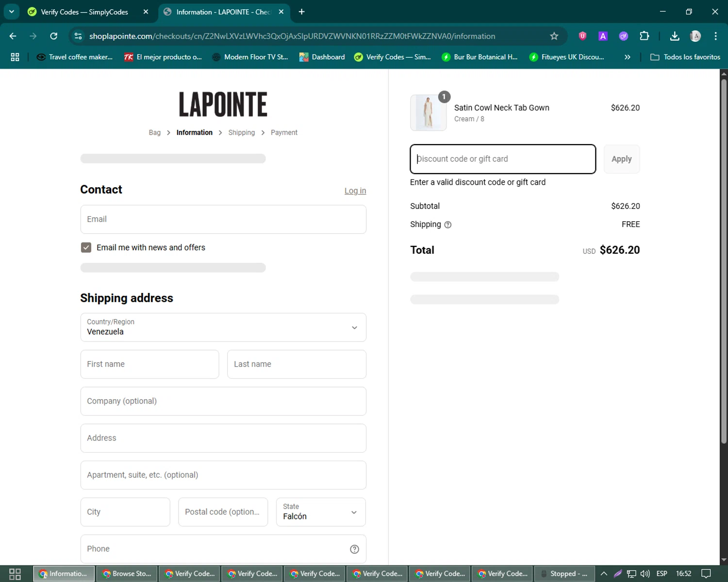Show hidden system tray icons
This screenshot has height=582, width=728.
tap(604, 574)
